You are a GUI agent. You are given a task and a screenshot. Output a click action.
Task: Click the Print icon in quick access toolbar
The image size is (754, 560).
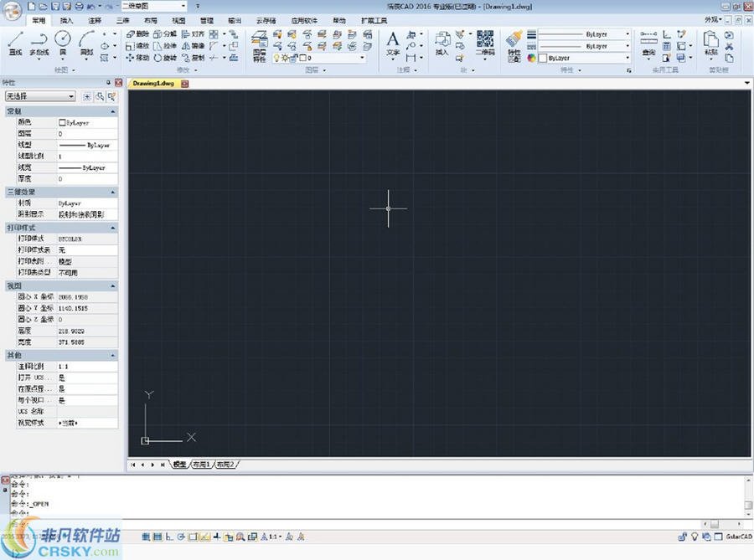pos(79,6)
